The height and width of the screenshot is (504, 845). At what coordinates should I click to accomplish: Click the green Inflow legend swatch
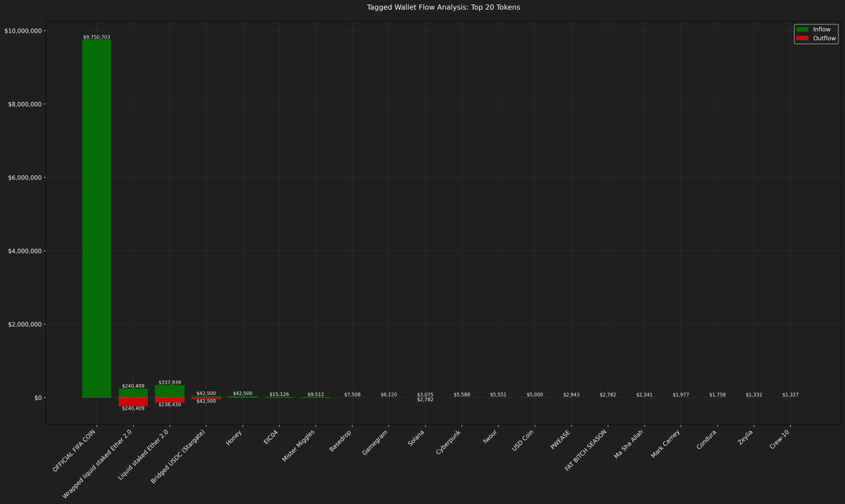click(802, 30)
